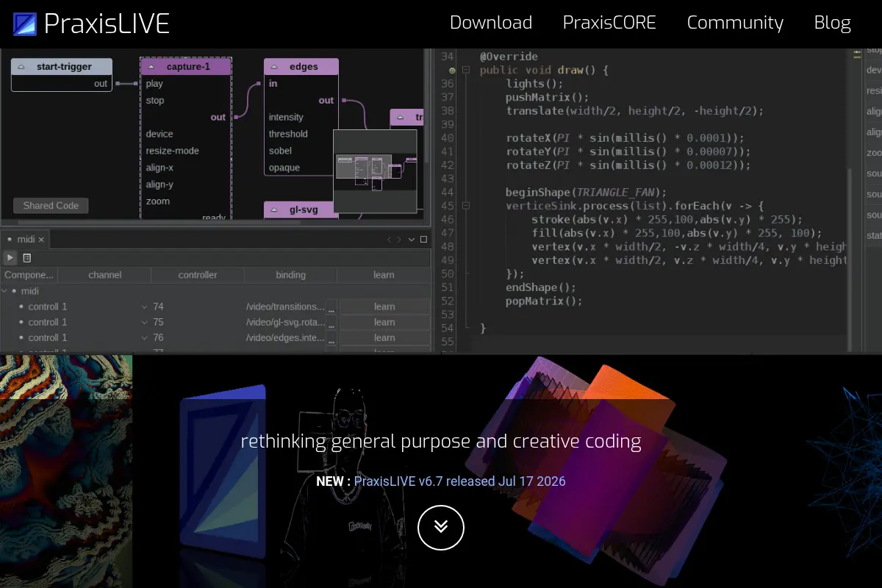Click the right tab-scroll arrow in midi panel

[x=399, y=240]
